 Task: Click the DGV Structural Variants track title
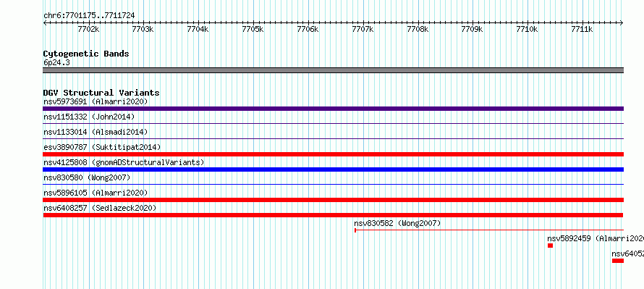101,93
